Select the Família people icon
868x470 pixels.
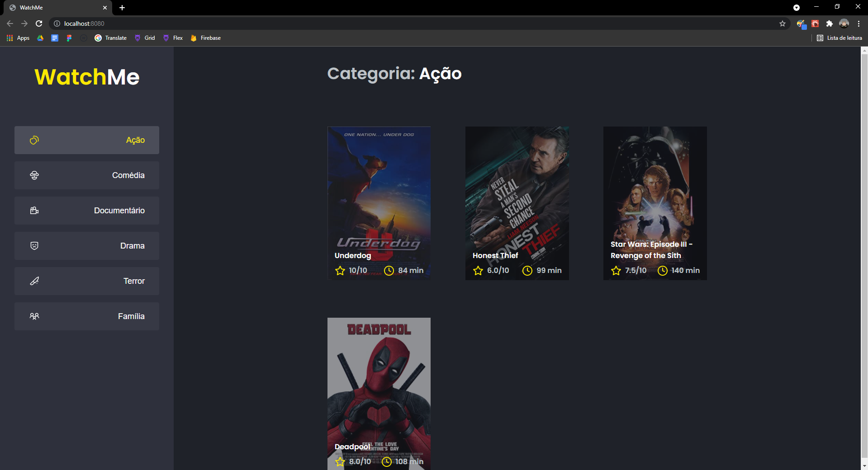[34, 316]
